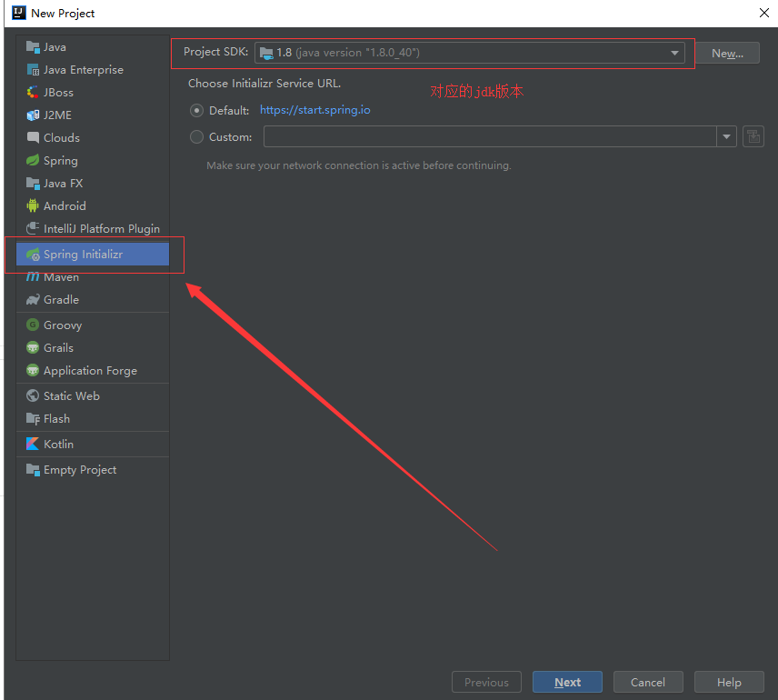
Task: Open the Project SDK combo box showing 1.8
Action: point(469,53)
